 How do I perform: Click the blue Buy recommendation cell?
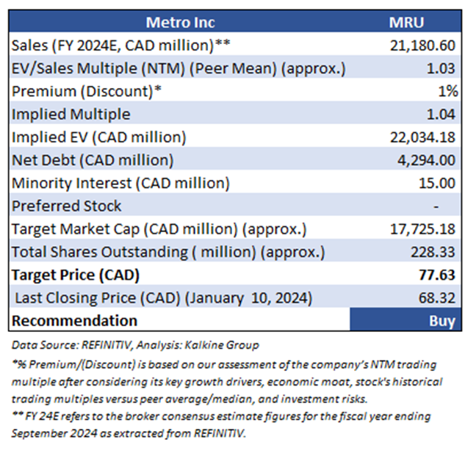(405, 319)
